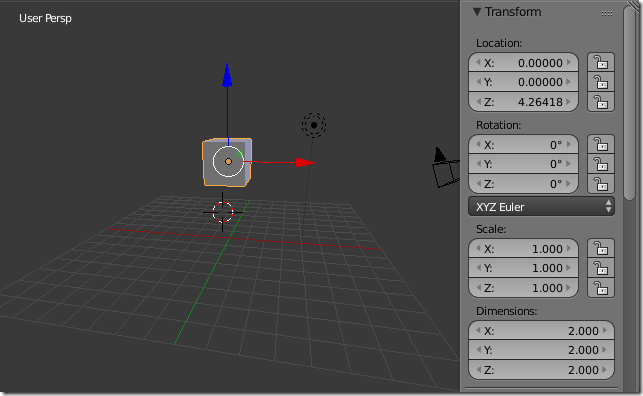This screenshot has height=396, width=643.
Task: Edit the Dimensions Y value field
Action: pos(541,350)
